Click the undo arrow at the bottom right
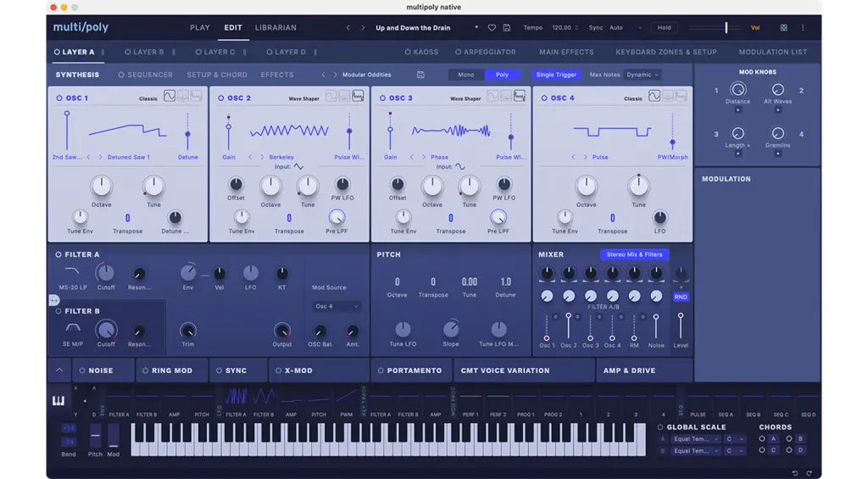This screenshot has width=868, height=479. tap(795, 473)
